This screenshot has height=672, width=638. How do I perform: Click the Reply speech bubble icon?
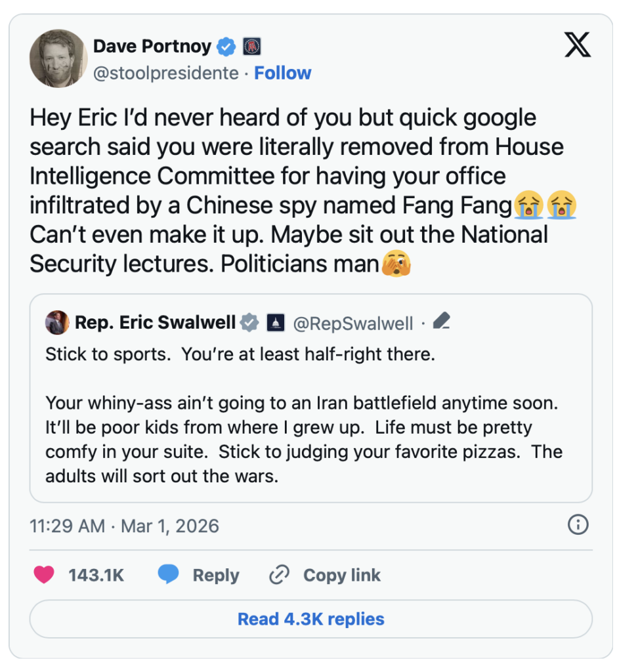(169, 575)
